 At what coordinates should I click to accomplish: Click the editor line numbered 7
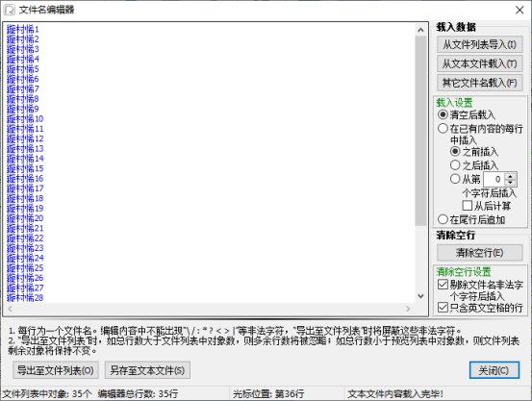pyautogui.click(x=23, y=88)
